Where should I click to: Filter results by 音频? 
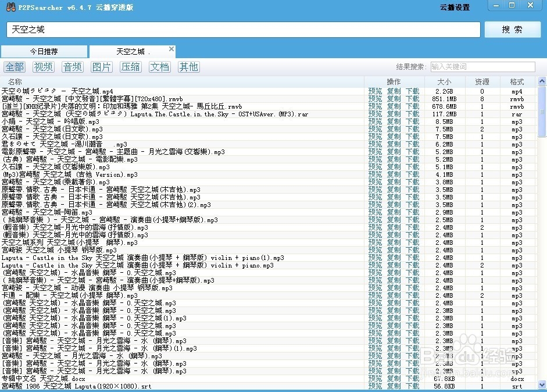coord(73,67)
